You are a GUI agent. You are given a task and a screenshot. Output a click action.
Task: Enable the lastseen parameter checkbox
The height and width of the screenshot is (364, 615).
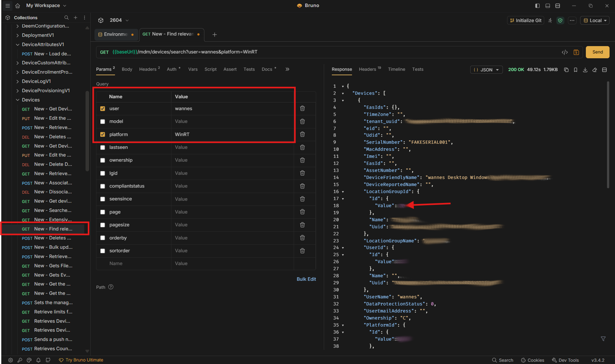click(102, 148)
